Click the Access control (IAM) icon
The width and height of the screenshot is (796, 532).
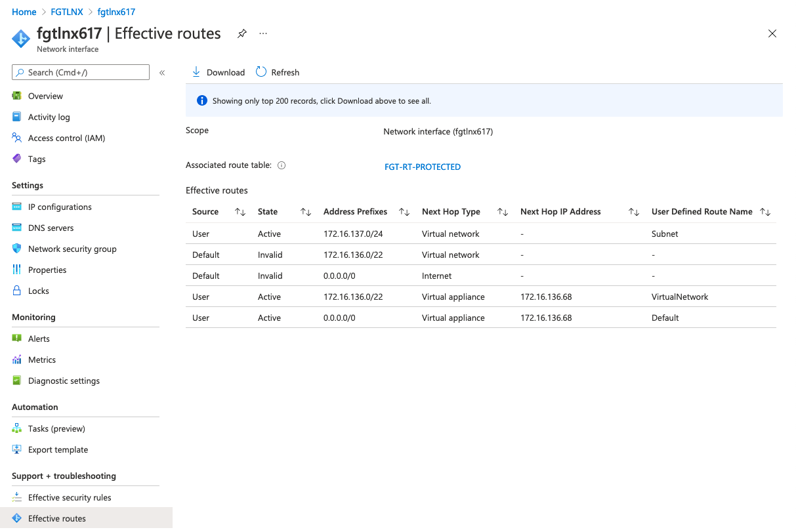click(x=17, y=138)
